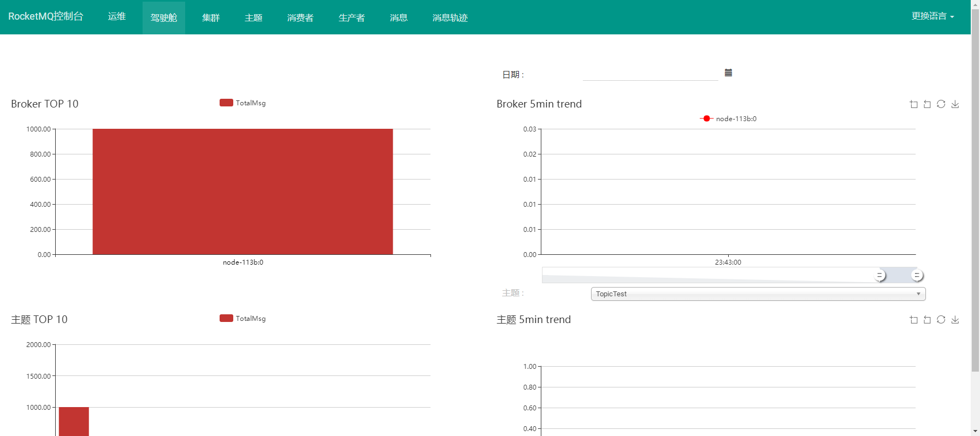This screenshot has height=436, width=980.
Task: Switch to the 驾驶舱 dashboard tab
Action: pos(164,17)
